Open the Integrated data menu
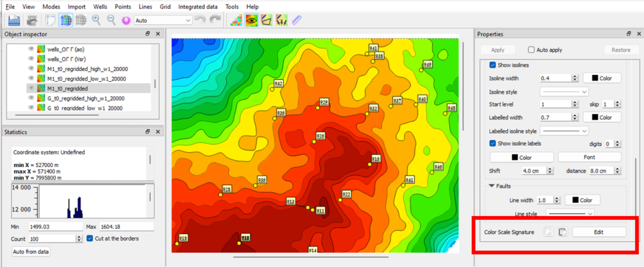The width and height of the screenshot is (644, 267). (x=199, y=6)
